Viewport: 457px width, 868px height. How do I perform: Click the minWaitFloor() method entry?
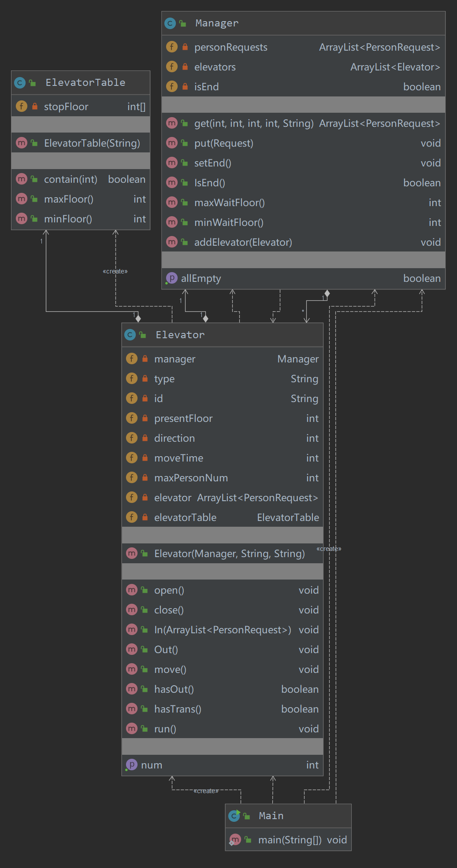[229, 222]
